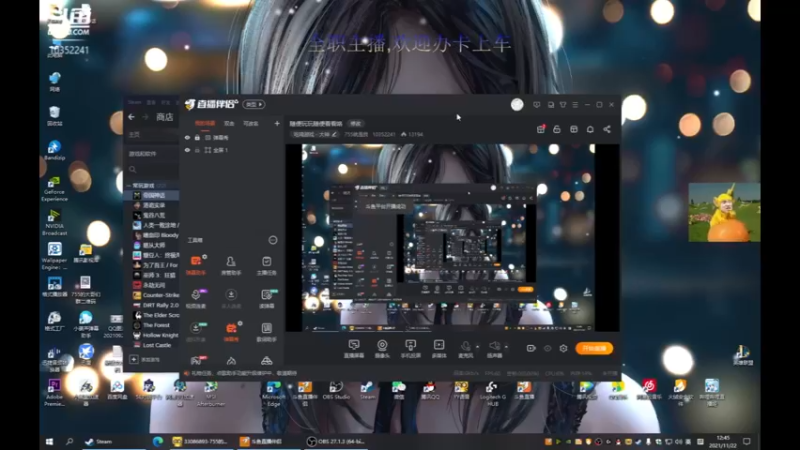Screen dimensions: 800x450
Task: Click the taskbar clock
Action: click(723, 441)
